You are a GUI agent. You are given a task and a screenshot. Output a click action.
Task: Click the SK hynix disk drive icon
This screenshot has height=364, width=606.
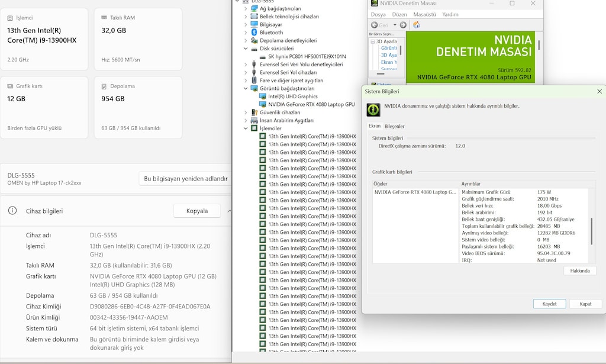[x=262, y=56]
